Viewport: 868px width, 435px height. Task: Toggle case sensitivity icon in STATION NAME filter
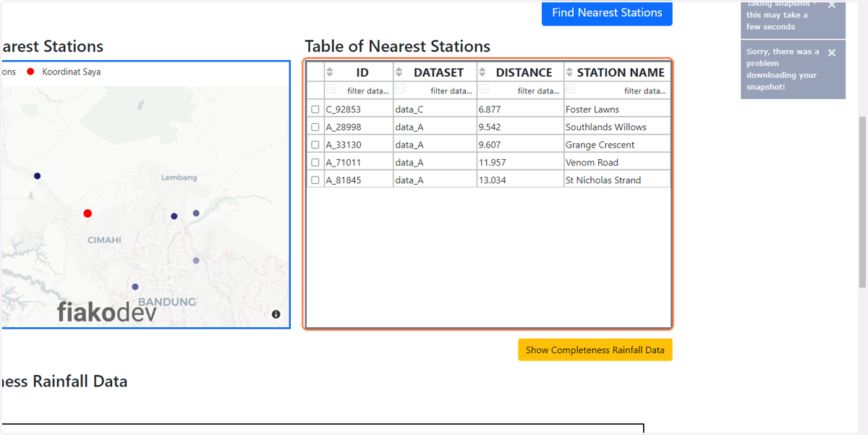571,89
